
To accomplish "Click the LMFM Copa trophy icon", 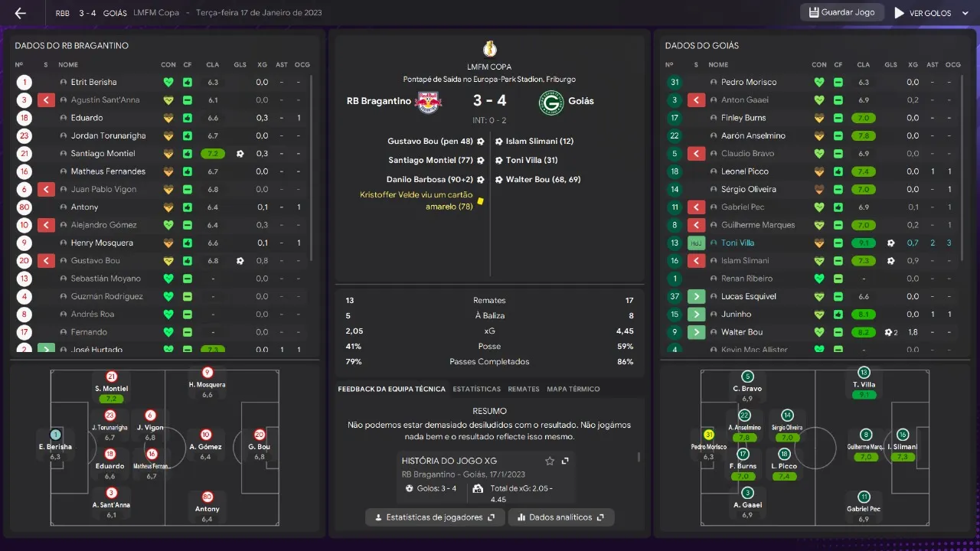I will click(x=490, y=49).
